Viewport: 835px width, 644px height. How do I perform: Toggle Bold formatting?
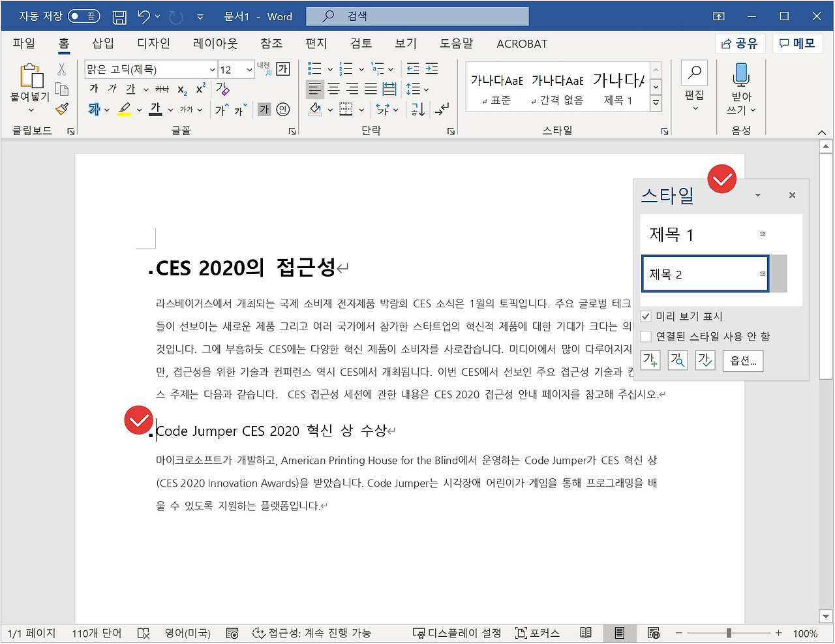[94, 89]
